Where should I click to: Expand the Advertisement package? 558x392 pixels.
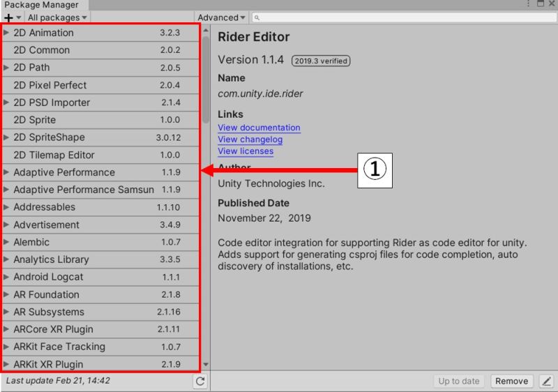[6, 225]
